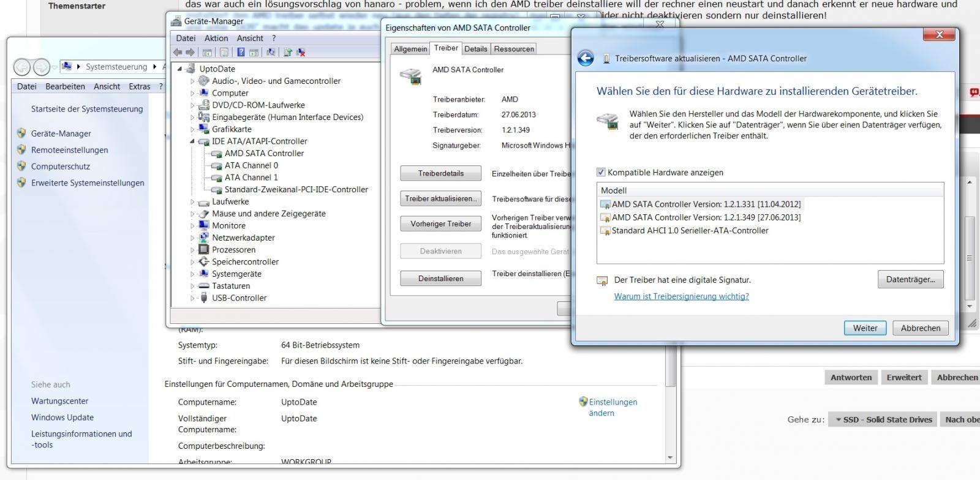Toggle Kompatible Hardware anzeigen checkbox
This screenshot has width=980, height=480.
pos(601,173)
